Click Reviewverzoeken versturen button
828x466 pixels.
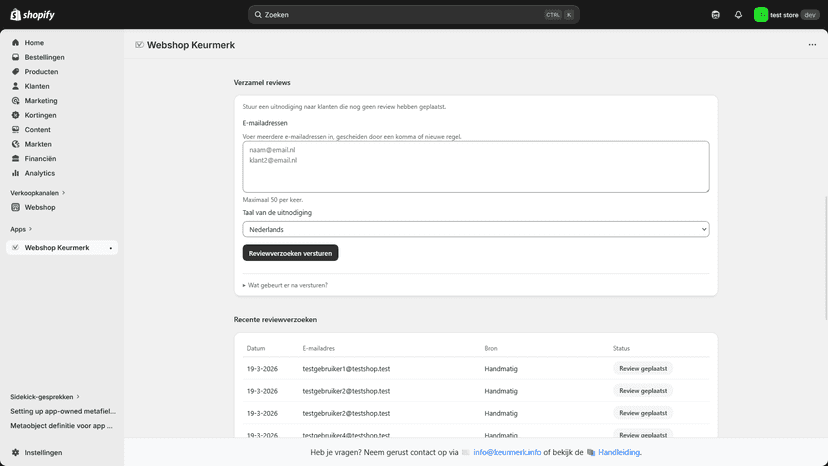290,253
